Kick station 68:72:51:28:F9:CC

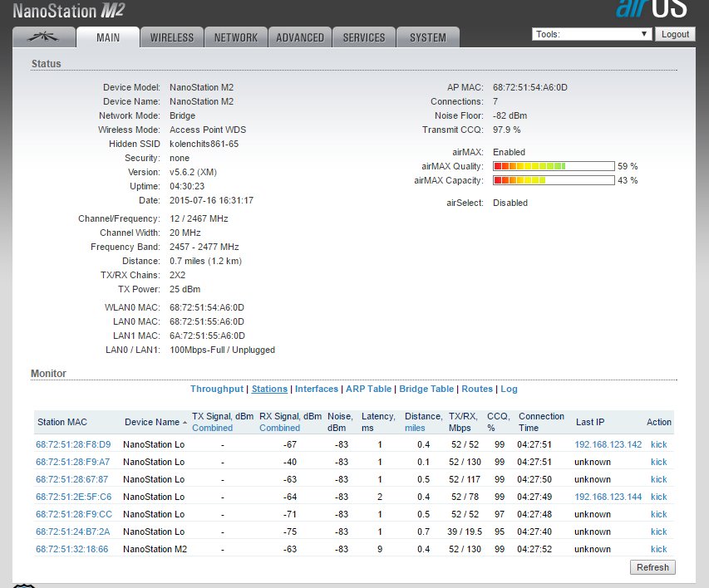659,514
